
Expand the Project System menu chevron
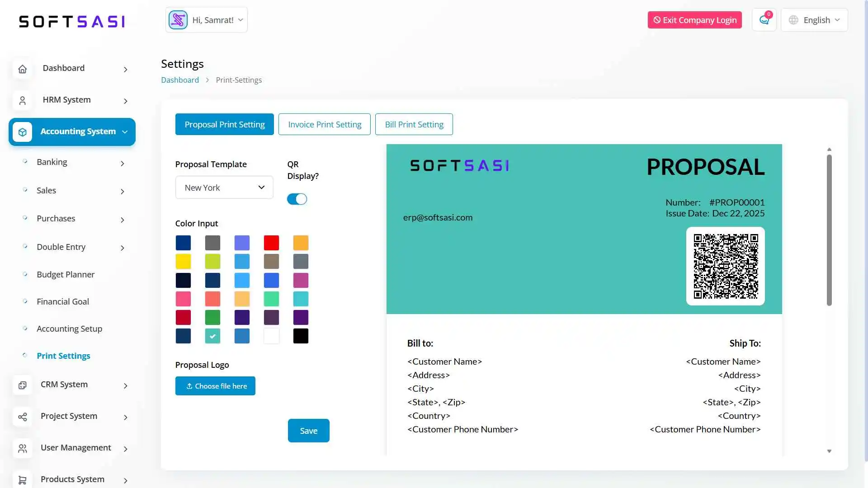pos(126,418)
